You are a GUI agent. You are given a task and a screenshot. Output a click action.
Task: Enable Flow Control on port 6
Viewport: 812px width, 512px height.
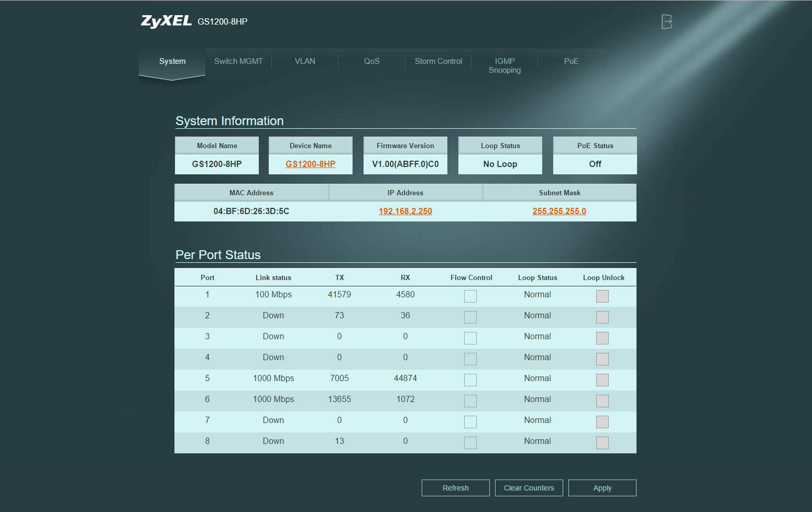[x=470, y=401]
